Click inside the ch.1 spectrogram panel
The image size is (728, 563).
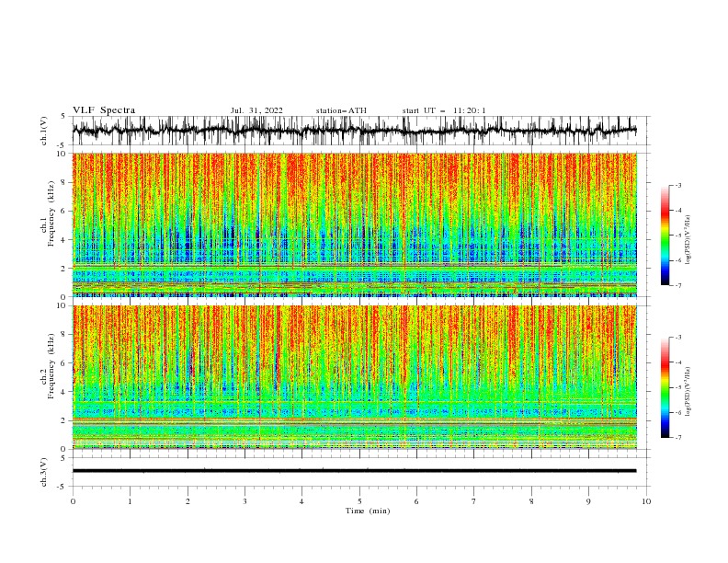coord(354,224)
